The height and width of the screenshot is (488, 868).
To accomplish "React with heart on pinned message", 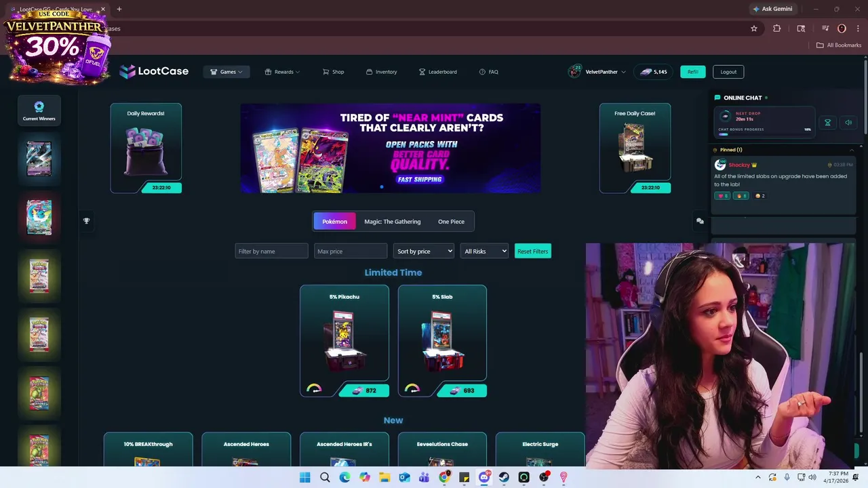I will point(722,196).
